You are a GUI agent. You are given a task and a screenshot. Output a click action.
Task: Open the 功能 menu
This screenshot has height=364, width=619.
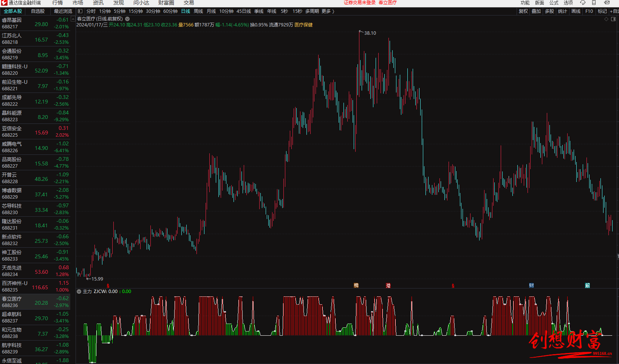(525, 3)
